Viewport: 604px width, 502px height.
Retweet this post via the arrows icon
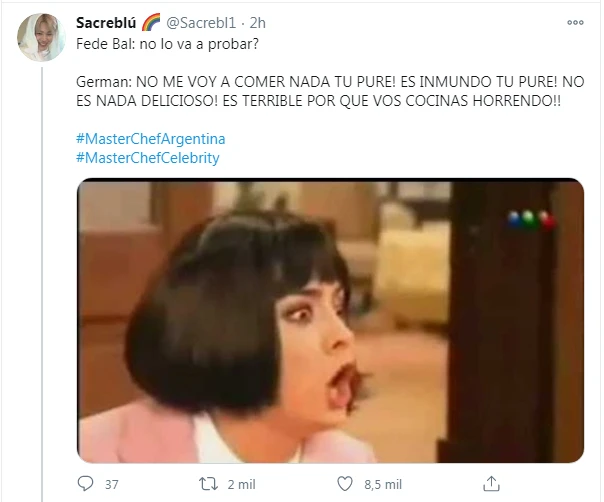coord(208,484)
